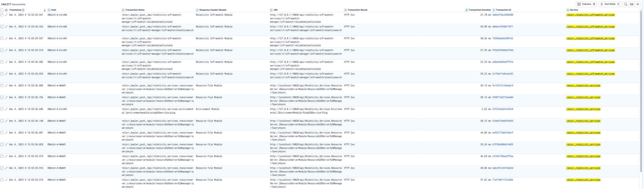The width and height of the screenshot is (644, 189).
Task: Expand the document at 13:53:45.591
Action: tap(6, 15)
